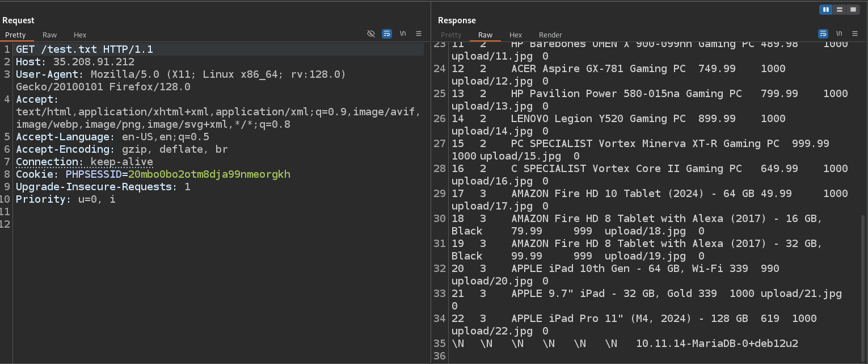Select the top-bottom stacked layout button
The image size is (868, 364).
click(840, 10)
